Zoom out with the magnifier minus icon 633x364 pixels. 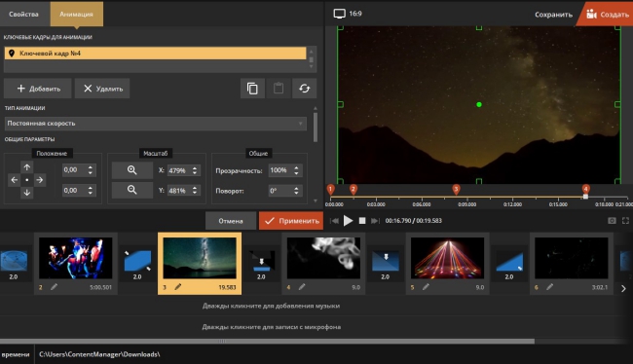click(x=132, y=190)
